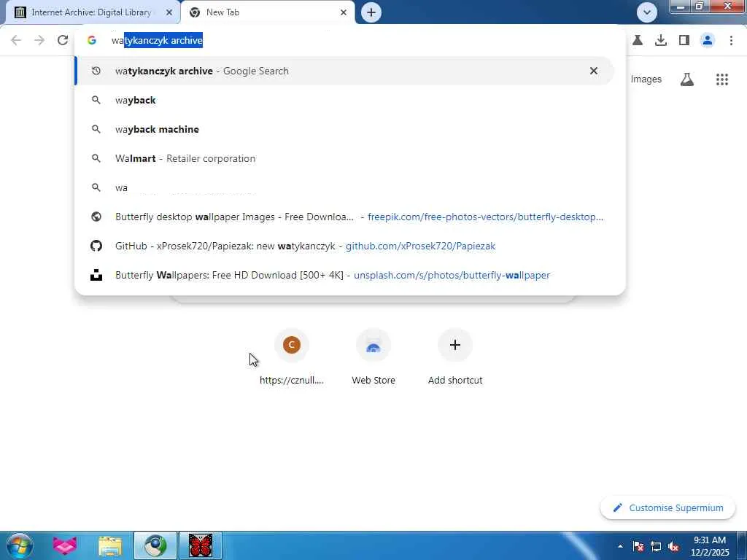Screen dimensions: 747x560
Task: Select the plain 'wa' search suggestion
Action: click(344, 187)
